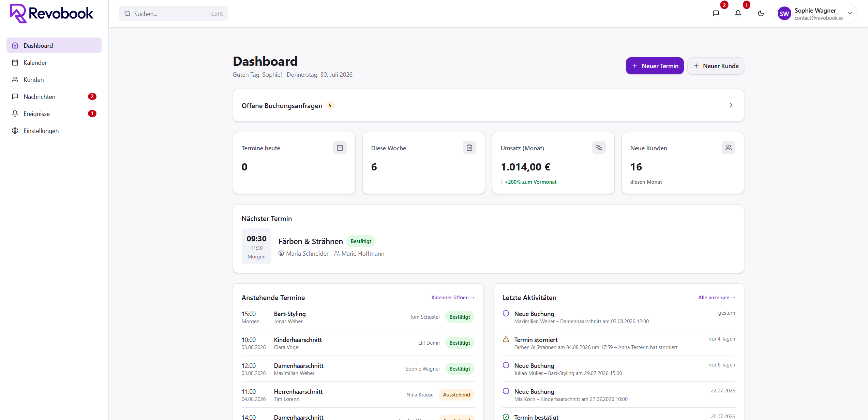Open Ereignisse in sidebar
The height and width of the screenshot is (420, 868).
pyautogui.click(x=54, y=114)
